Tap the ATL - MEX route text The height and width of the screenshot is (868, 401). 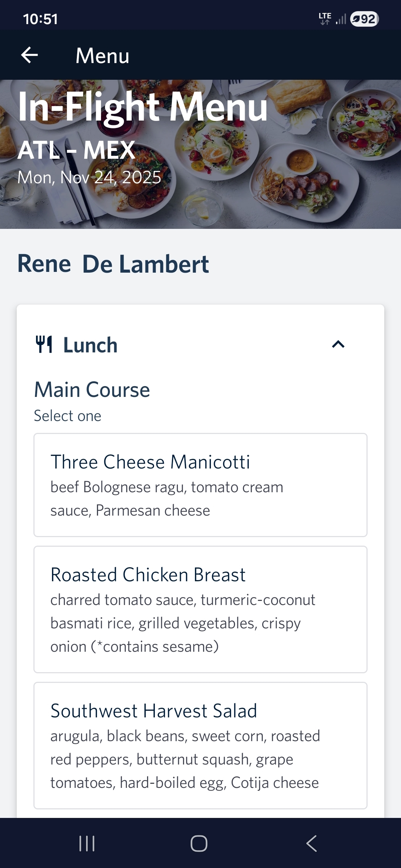click(x=76, y=150)
